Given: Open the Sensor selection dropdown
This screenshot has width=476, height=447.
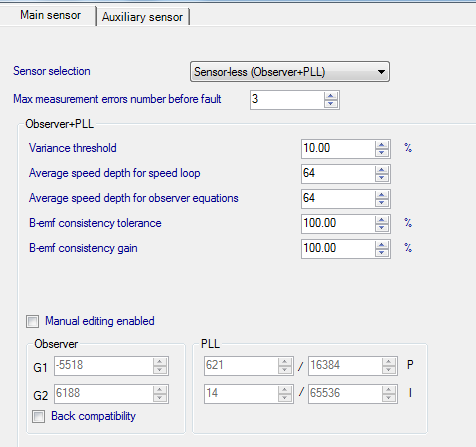Looking at the screenshot, I should [x=290, y=72].
